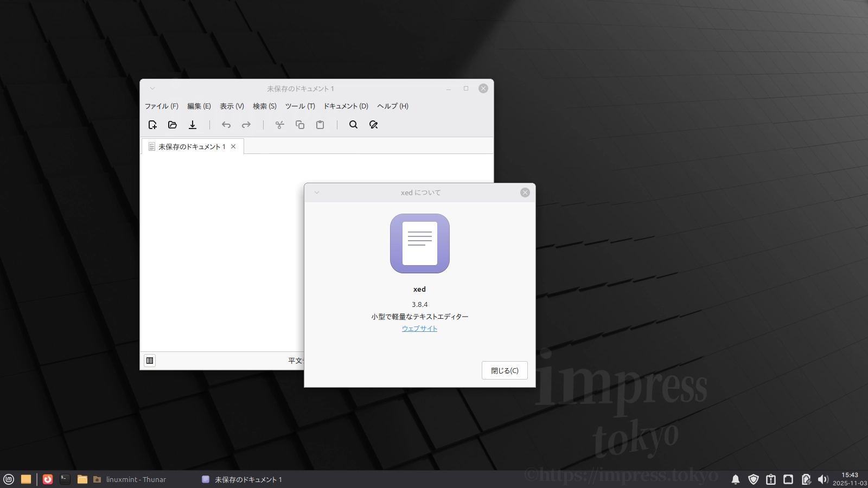This screenshot has height=488, width=868.
Task: Open the 検索 (S) menu
Action: (265, 106)
